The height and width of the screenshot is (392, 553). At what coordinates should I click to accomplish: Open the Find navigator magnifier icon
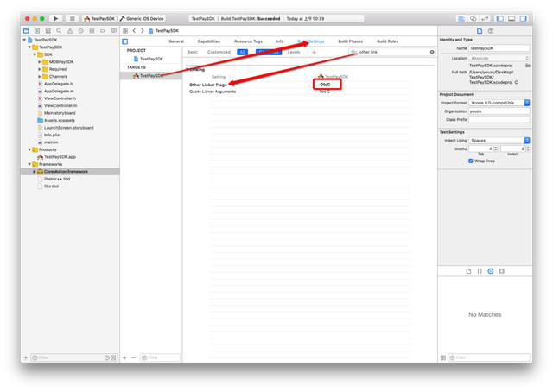point(59,31)
